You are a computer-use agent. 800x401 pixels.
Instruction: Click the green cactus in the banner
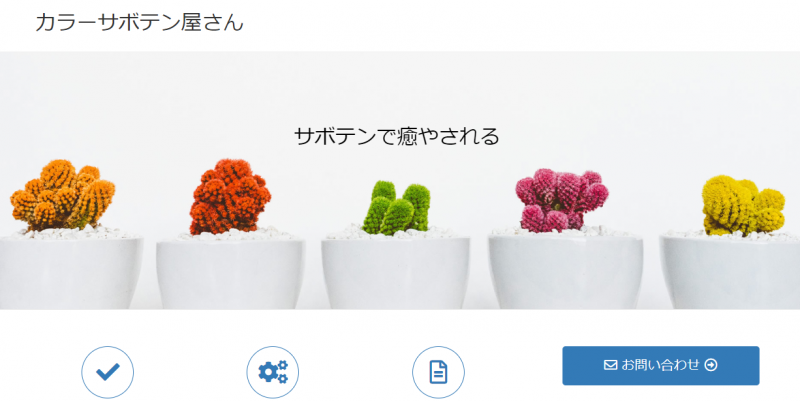click(x=396, y=208)
